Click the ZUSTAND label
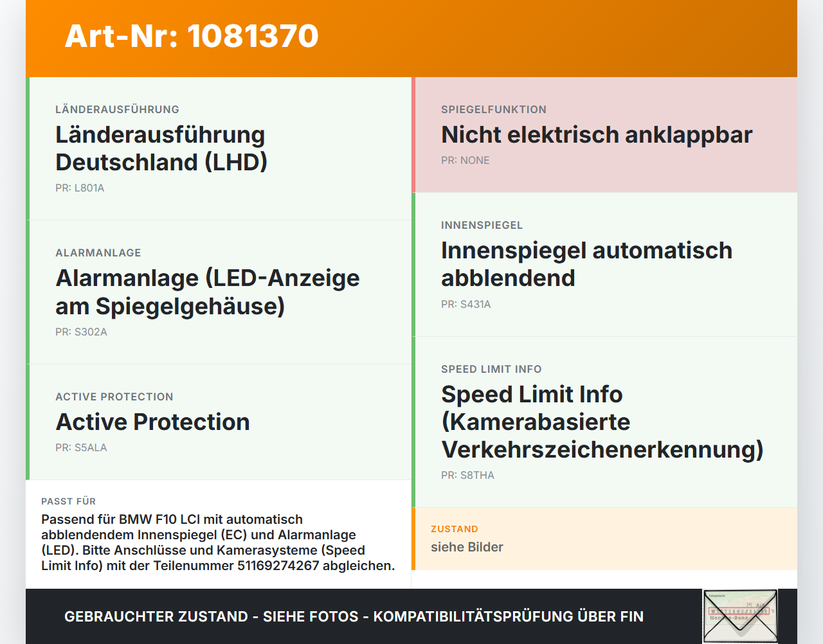823x644 pixels. [455, 529]
